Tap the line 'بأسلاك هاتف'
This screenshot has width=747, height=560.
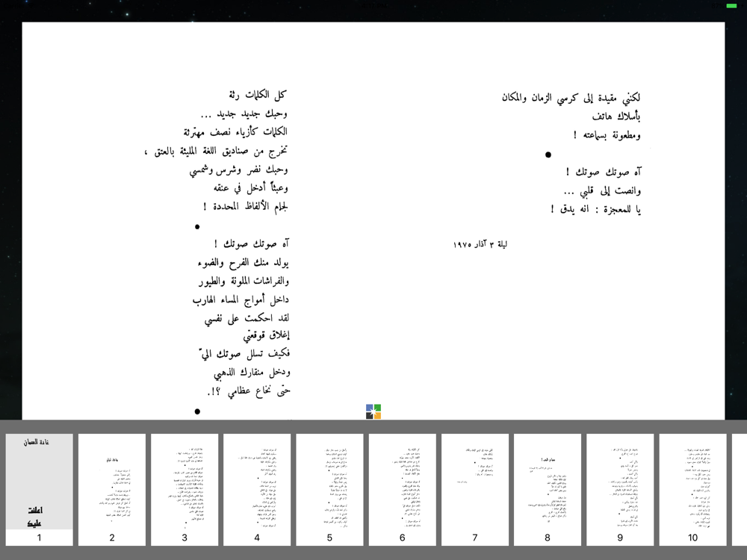[x=616, y=116]
